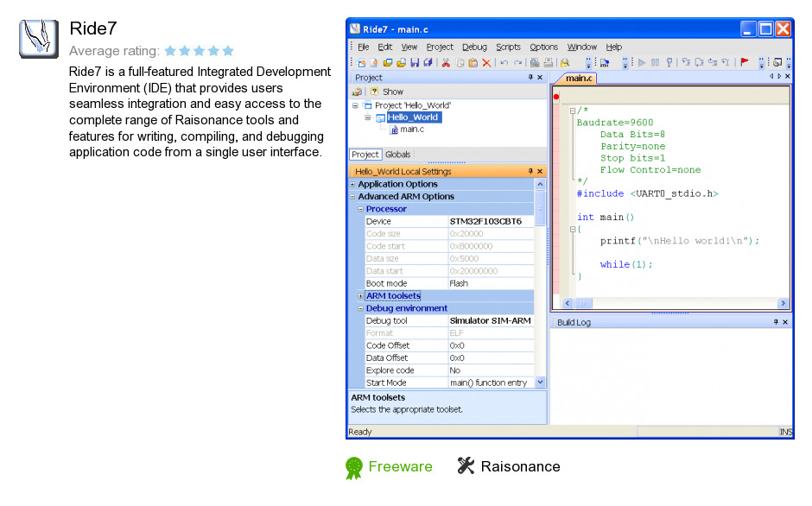Click the editor horizontal scroll right arrow
812x506 pixels.
point(783,303)
